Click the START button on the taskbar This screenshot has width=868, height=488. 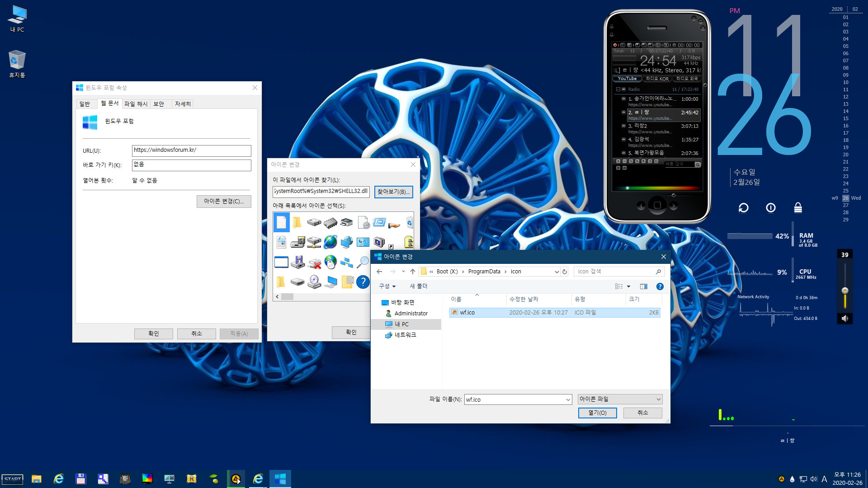13,479
